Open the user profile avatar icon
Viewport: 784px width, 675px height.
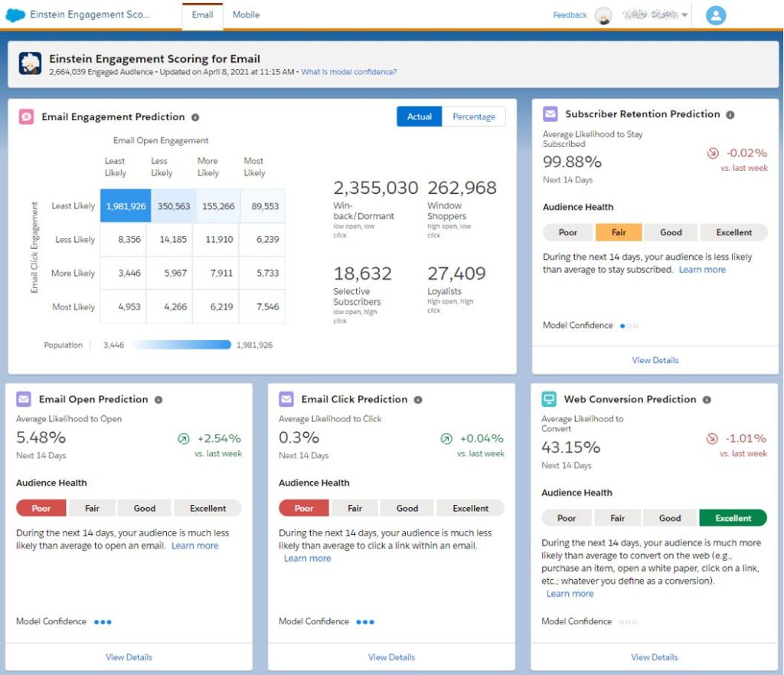tap(716, 15)
